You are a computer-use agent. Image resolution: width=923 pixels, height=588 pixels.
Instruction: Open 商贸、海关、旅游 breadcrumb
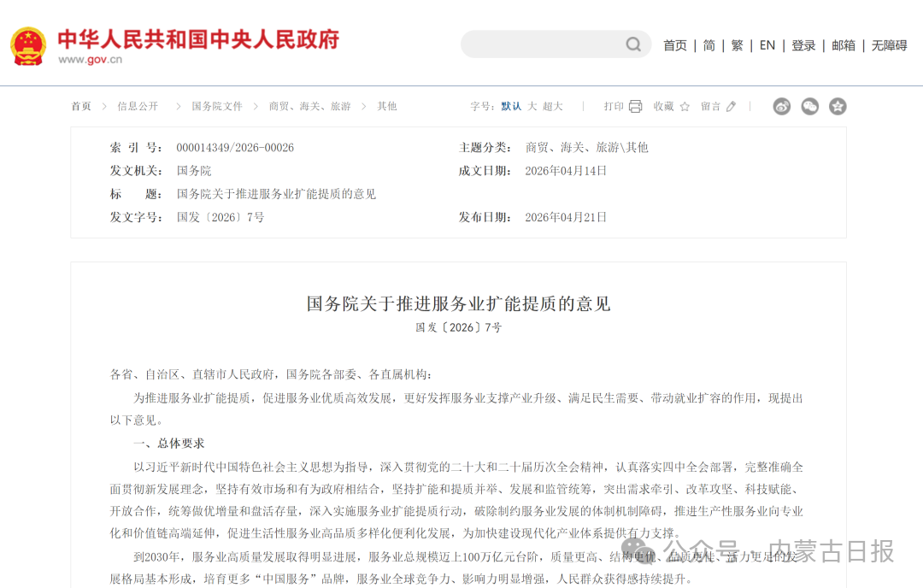[x=309, y=107]
